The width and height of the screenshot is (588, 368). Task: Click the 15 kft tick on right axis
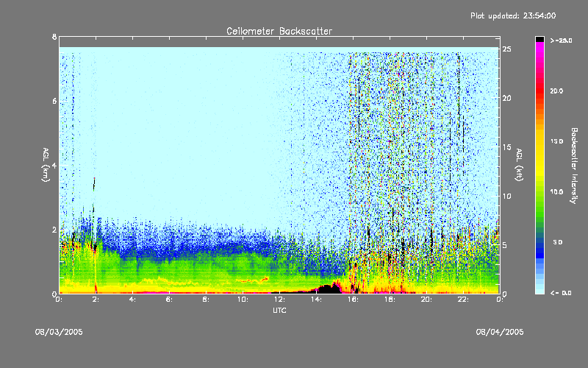click(507, 147)
